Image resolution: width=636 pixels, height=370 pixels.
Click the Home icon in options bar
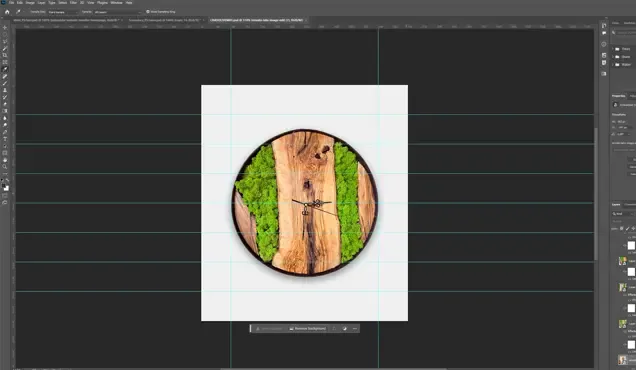(7, 12)
